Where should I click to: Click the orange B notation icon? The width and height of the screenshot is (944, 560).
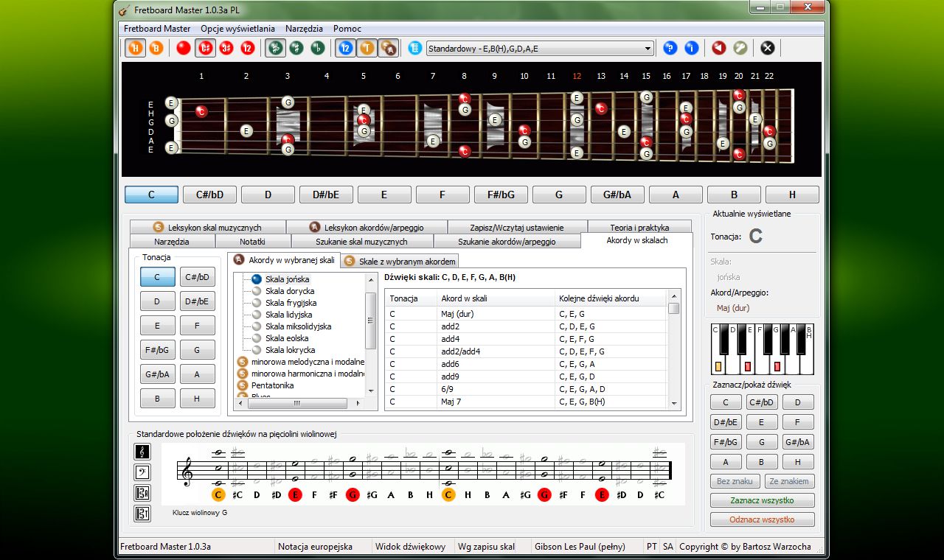tap(156, 48)
